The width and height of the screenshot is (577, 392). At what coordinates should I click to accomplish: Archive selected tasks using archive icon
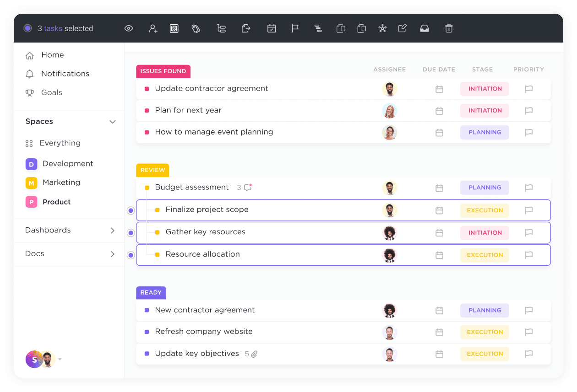(425, 28)
